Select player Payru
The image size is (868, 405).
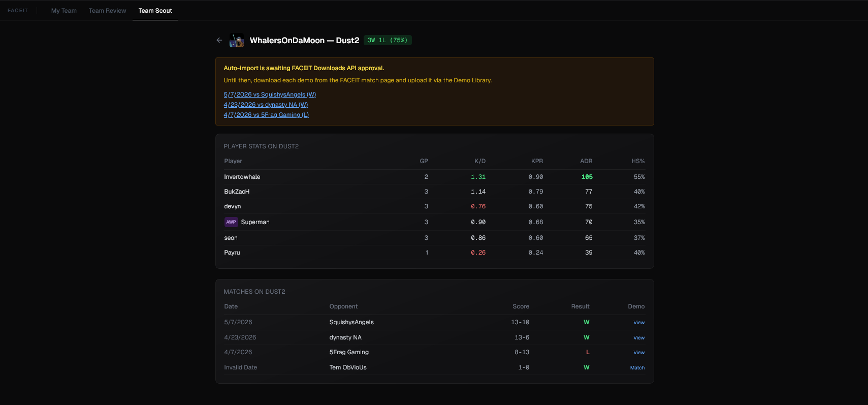[x=232, y=253]
